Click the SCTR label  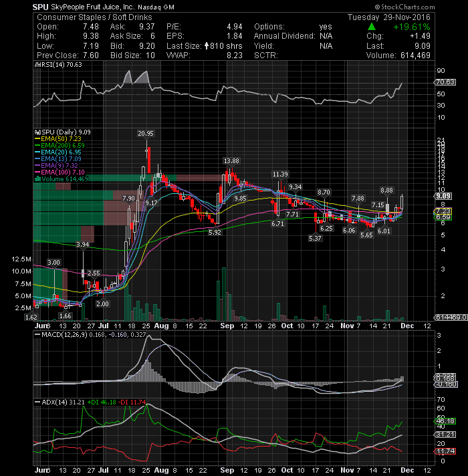coord(266,55)
